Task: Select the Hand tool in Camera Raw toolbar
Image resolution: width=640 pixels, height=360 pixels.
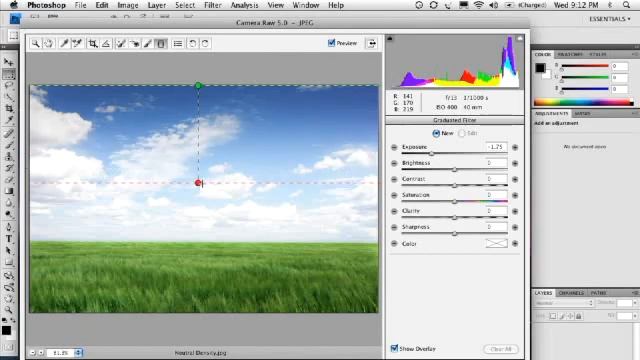Action: point(49,43)
